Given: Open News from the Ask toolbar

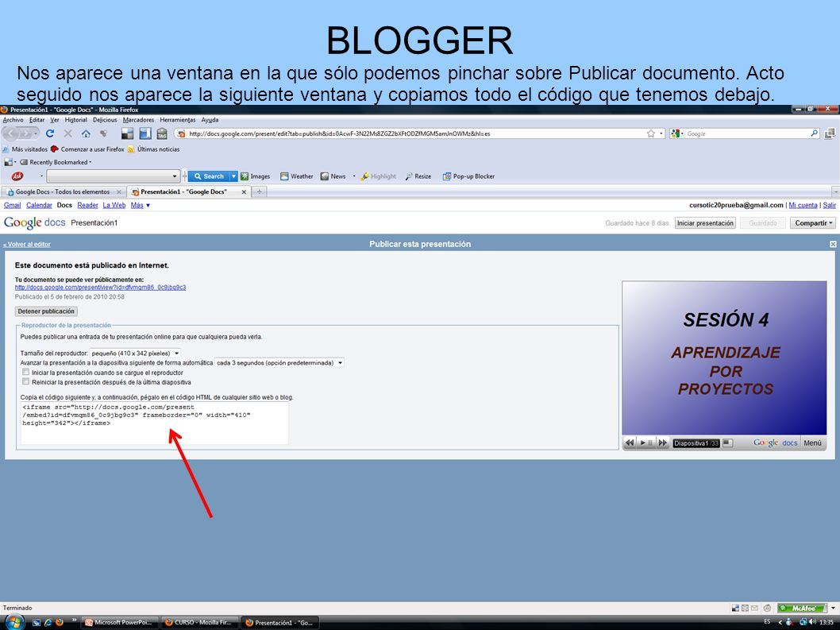Looking at the screenshot, I should coord(333,176).
